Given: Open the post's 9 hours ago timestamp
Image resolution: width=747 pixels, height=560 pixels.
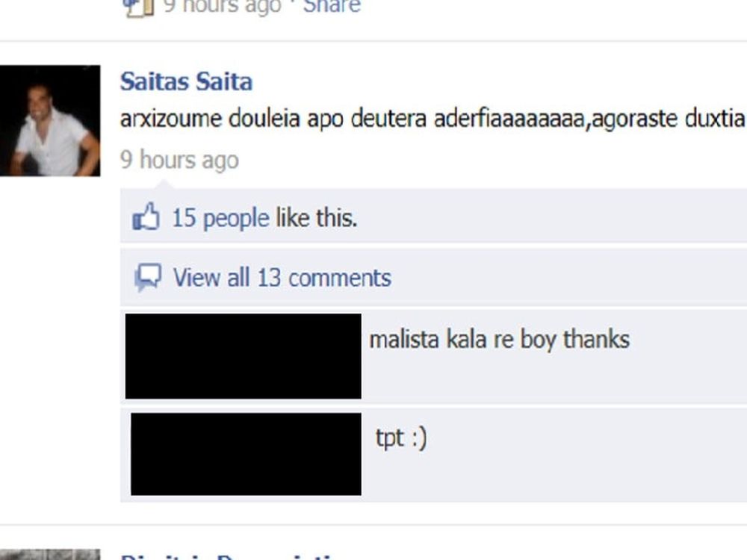Looking at the screenshot, I should click(179, 160).
